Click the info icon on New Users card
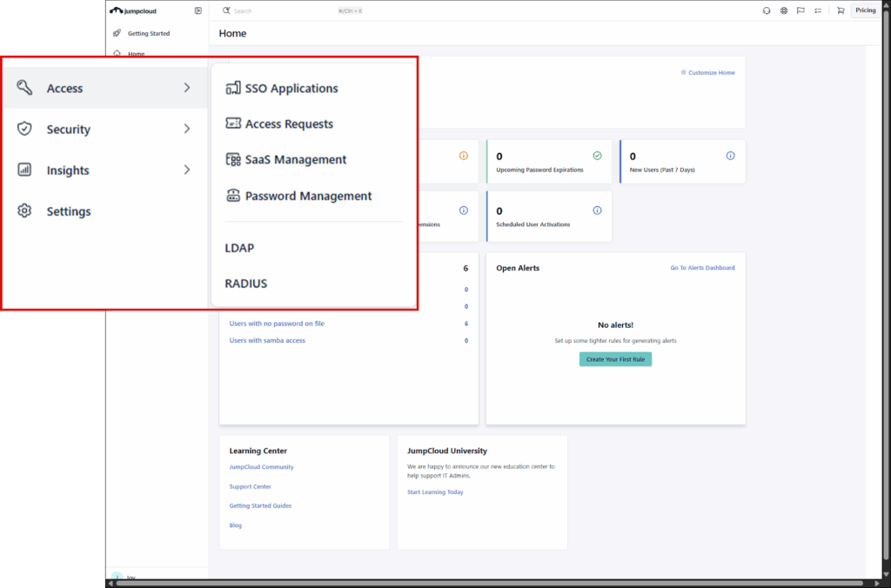The image size is (891, 588). (x=730, y=156)
